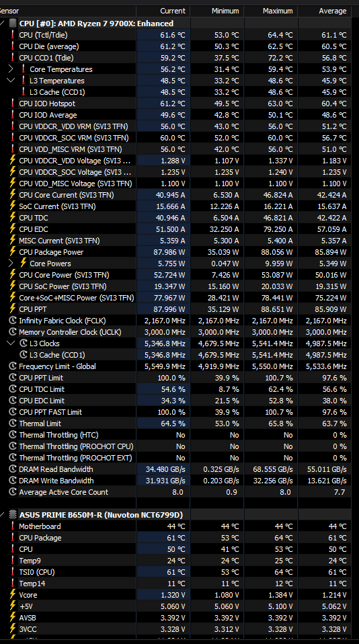Click thermometer icon of L3 Cache (CCD1) temperature
The height and width of the screenshot is (644, 359).
(24, 92)
